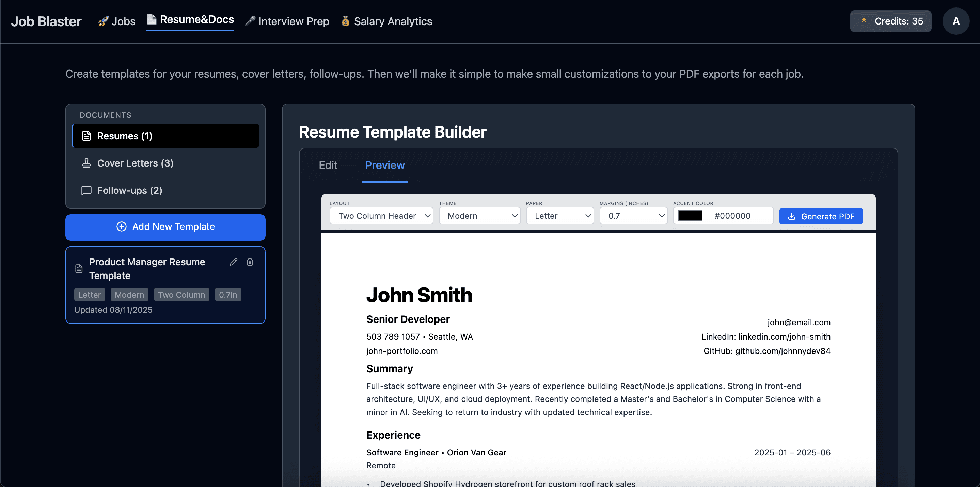Viewport: 980px width, 487px height.
Task: Select the Preview tab
Action: (385, 166)
